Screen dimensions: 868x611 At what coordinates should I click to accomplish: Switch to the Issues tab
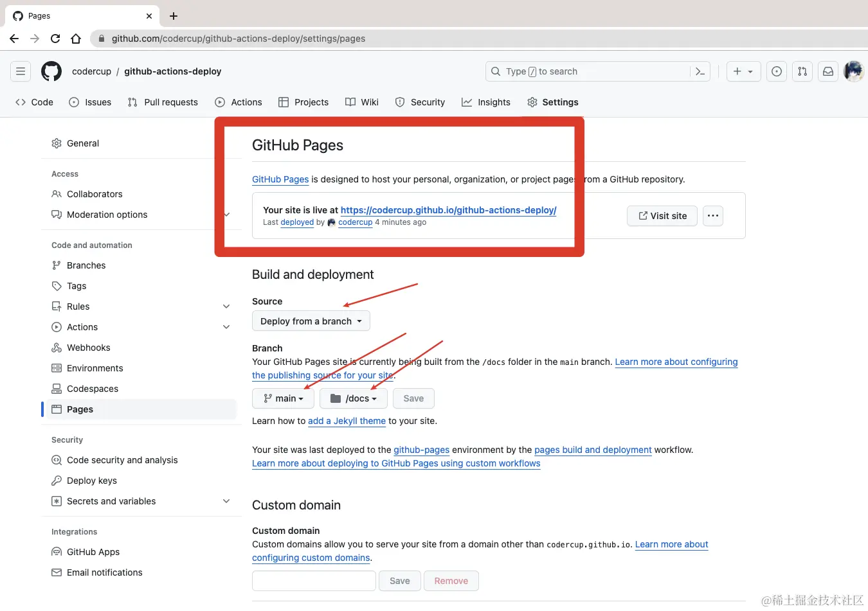pos(90,102)
